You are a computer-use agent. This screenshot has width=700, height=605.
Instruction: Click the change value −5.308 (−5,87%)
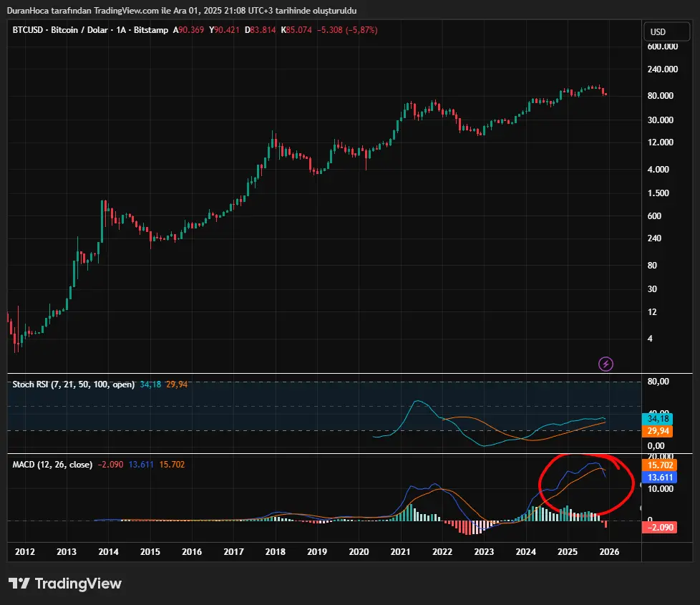tap(347, 30)
